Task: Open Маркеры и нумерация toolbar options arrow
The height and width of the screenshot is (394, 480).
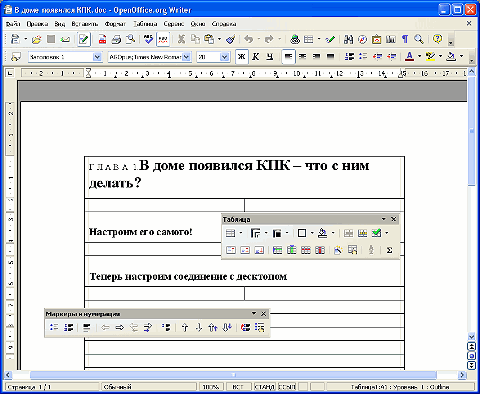Action: (x=254, y=313)
